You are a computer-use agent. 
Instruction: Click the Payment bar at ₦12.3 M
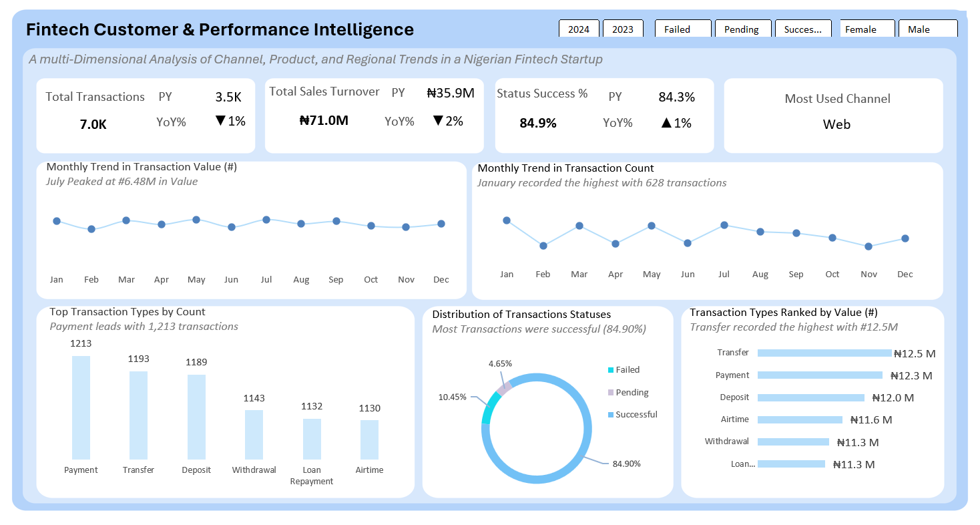(x=820, y=375)
